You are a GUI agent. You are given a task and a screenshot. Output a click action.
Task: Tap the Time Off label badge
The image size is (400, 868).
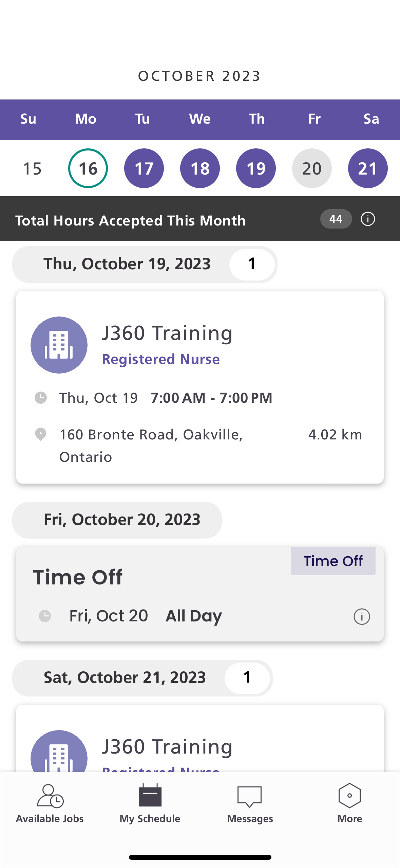[x=333, y=561]
